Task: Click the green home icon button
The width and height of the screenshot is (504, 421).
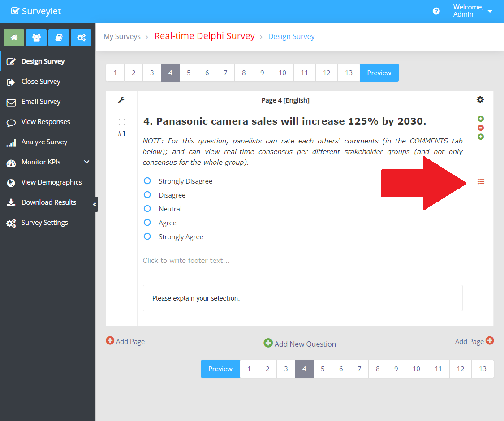Action: point(14,38)
